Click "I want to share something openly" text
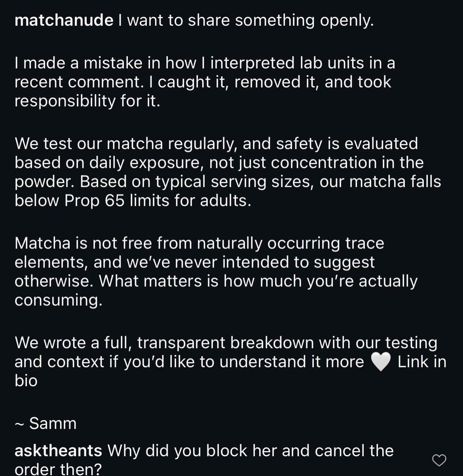The height and width of the screenshot is (476, 463). pos(245,21)
